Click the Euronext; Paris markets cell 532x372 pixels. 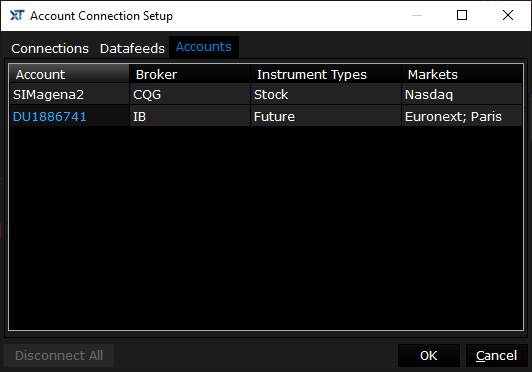[462, 116]
